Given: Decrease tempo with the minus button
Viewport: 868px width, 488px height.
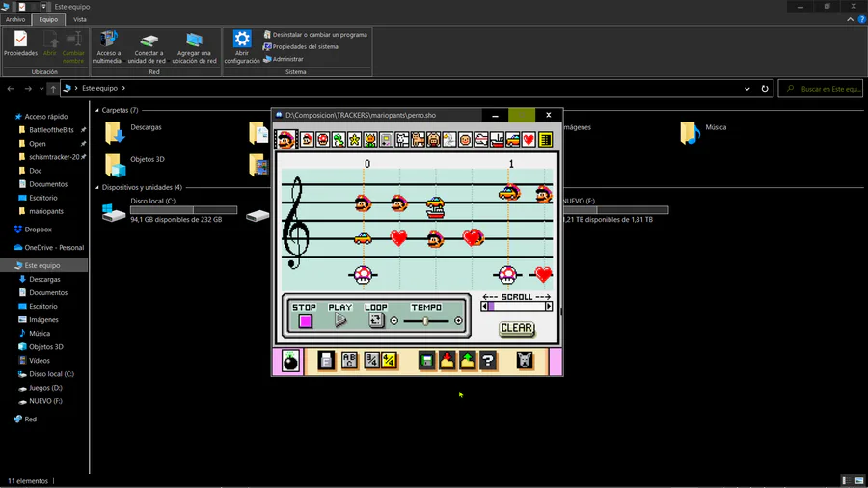Looking at the screenshot, I should tap(394, 321).
